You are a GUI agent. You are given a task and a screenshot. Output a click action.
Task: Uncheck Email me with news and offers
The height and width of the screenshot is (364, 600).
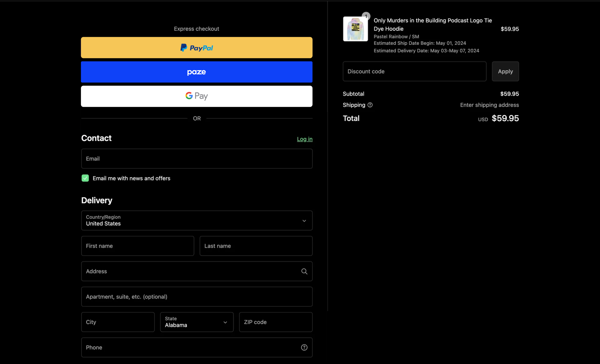coord(85,178)
